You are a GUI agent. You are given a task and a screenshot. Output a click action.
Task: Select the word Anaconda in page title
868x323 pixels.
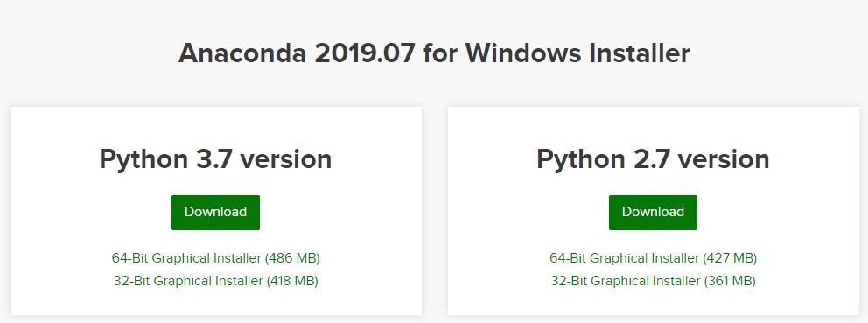coord(242,53)
